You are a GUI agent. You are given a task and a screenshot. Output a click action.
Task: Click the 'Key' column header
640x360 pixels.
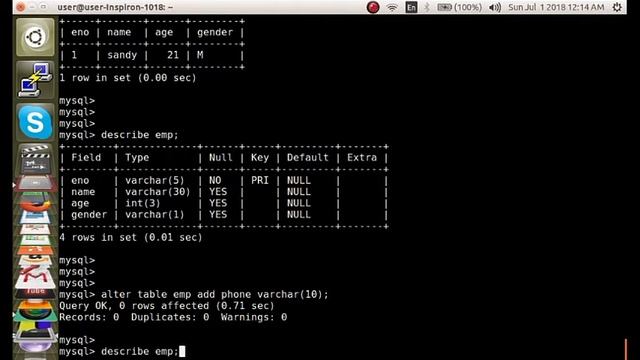(260, 158)
